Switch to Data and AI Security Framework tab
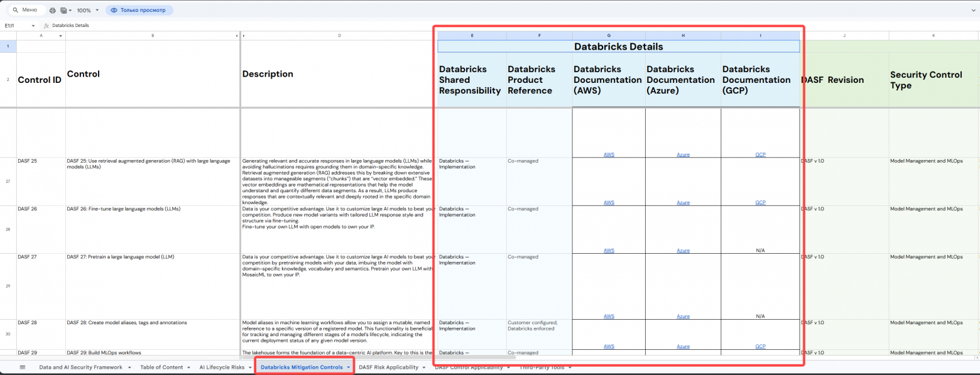Viewport: 980px width, 375px height. (x=82, y=367)
